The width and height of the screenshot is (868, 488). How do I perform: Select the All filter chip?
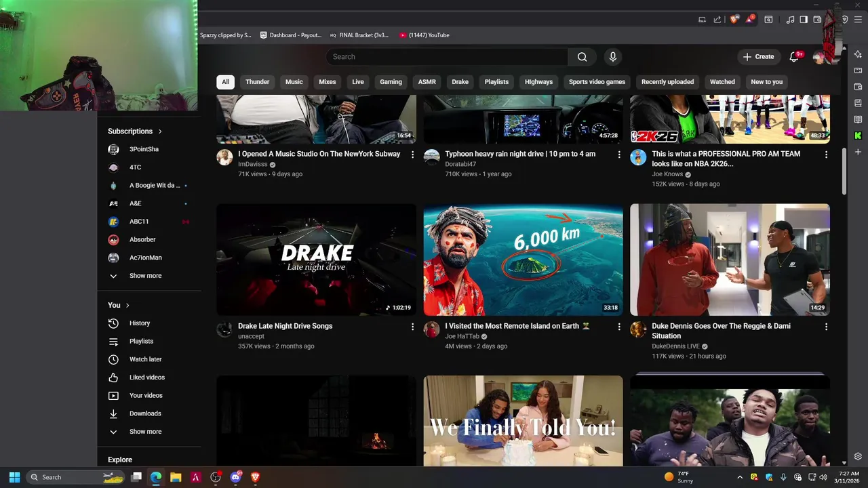pos(225,82)
